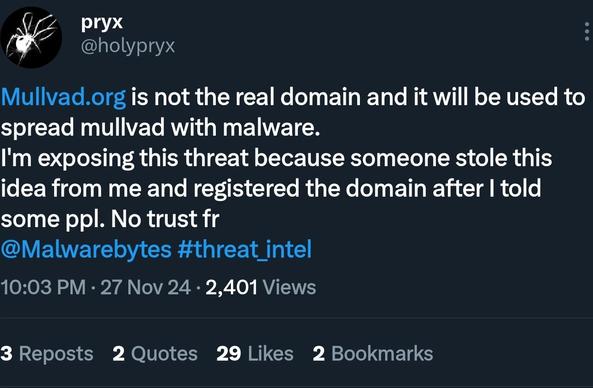The height and width of the screenshot is (388, 593).
Task: Open the three-dot more options menu
Action: [587, 32]
